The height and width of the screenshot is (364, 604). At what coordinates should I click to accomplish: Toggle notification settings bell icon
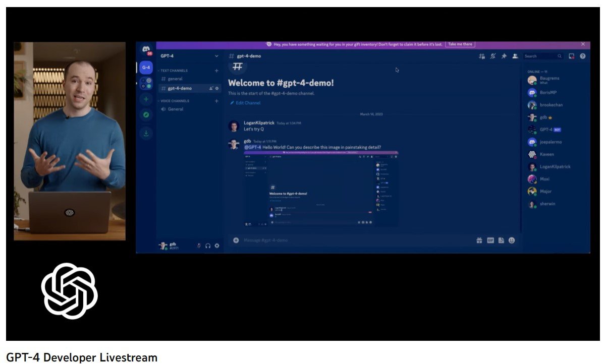pos(493,56)
